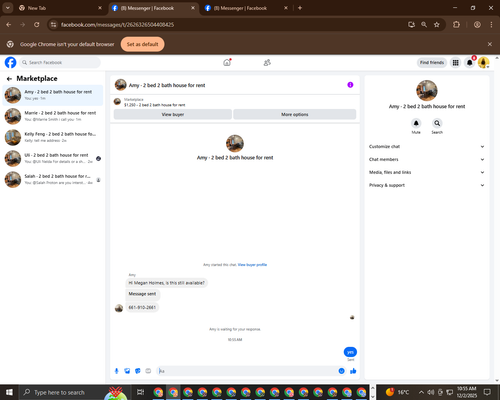Viewport: 500px width, 400px height.
Task: Expand Chat members section
Action: coord(426,159)
